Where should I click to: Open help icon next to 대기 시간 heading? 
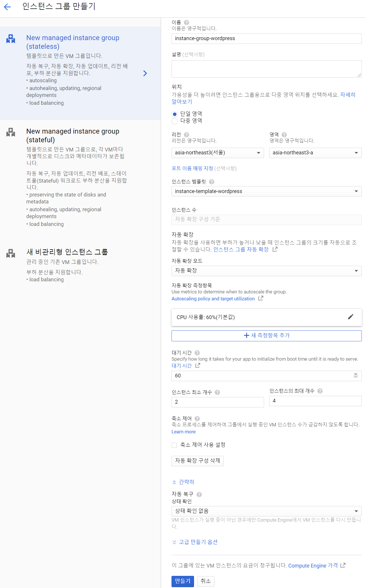click(x=197, y=353)
